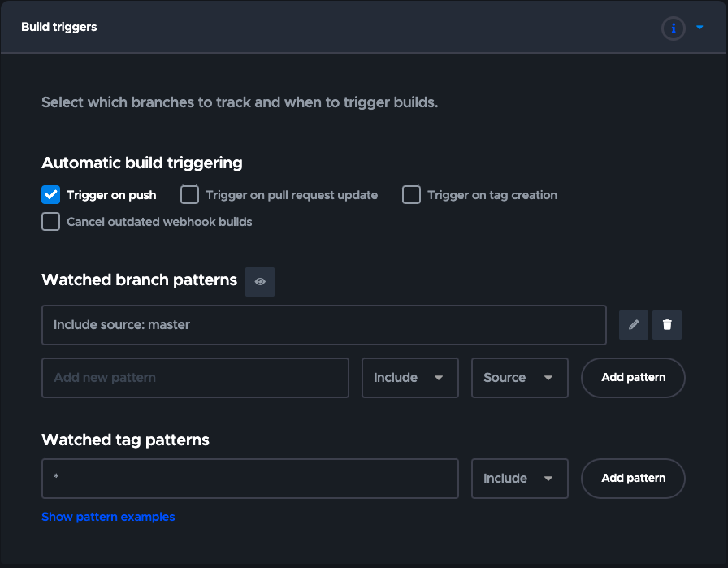
Task: Check Cancel outdated webhook builds
Action: [51, 222]
